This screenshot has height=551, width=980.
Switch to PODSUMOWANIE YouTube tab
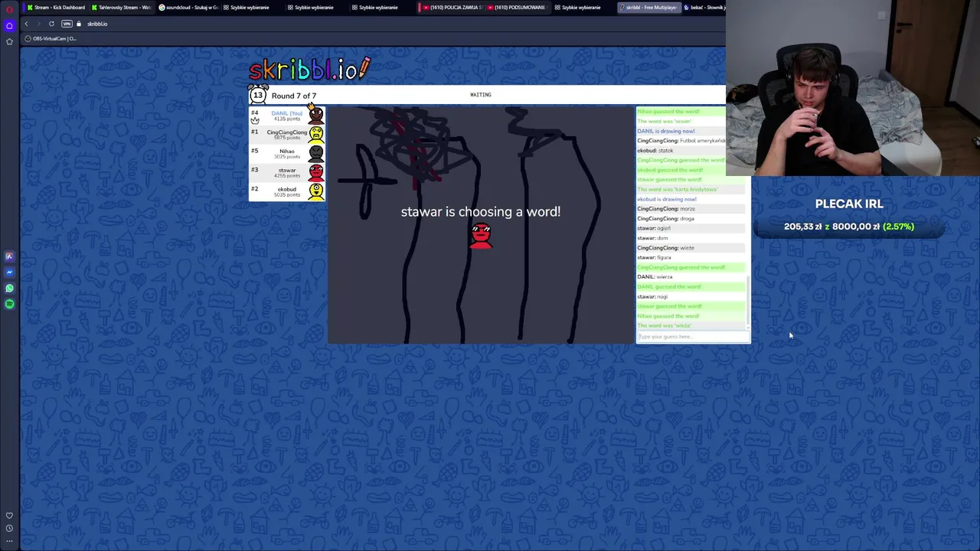tap(517, 8)
